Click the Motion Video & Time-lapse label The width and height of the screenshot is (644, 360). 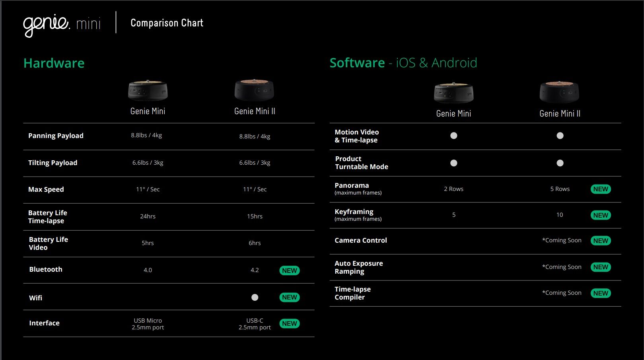(357, 136)
